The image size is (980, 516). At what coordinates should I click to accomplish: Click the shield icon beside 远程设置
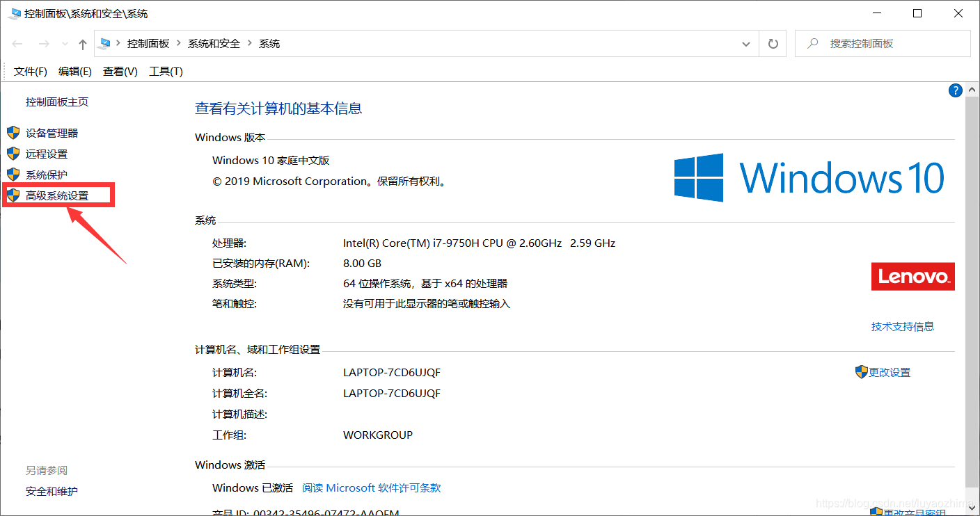point(13,154)
